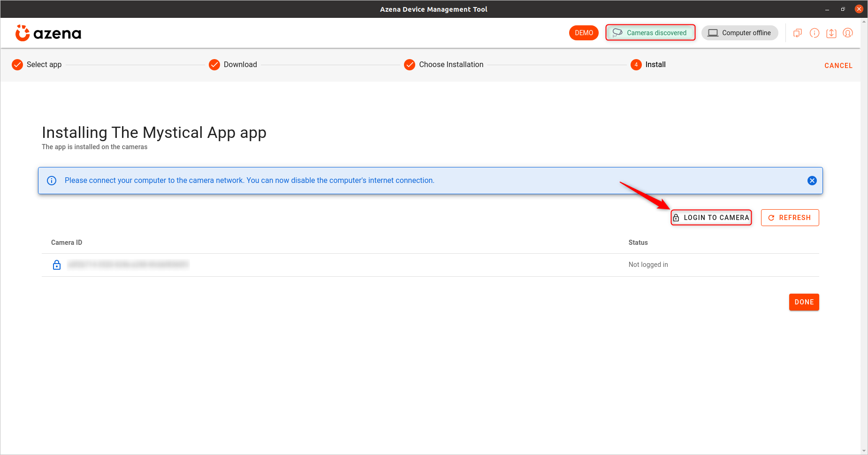Image resolution: width=868 pixels, height=455 pixels.
Task: Open the sync windows icon in header
Action: click(798, 33)
